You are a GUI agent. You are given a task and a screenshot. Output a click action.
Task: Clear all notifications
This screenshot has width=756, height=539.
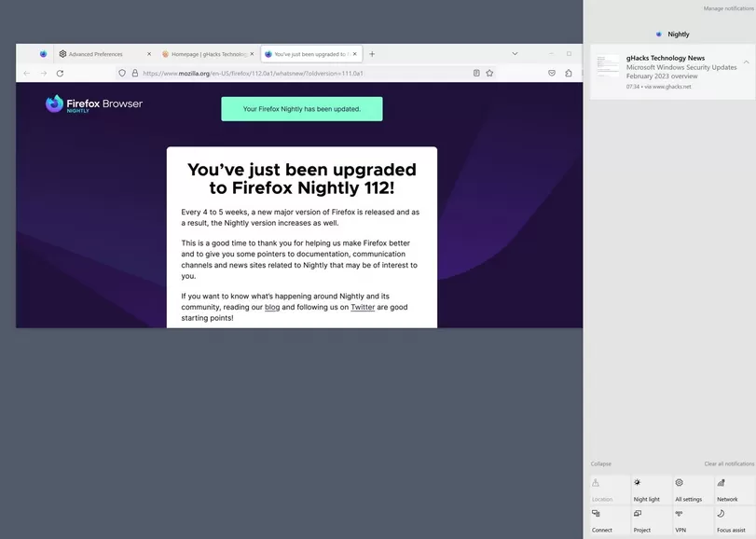[729, 463]
